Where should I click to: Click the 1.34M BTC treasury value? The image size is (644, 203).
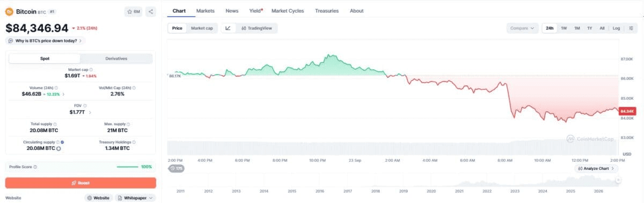click(x=118, y=148)
